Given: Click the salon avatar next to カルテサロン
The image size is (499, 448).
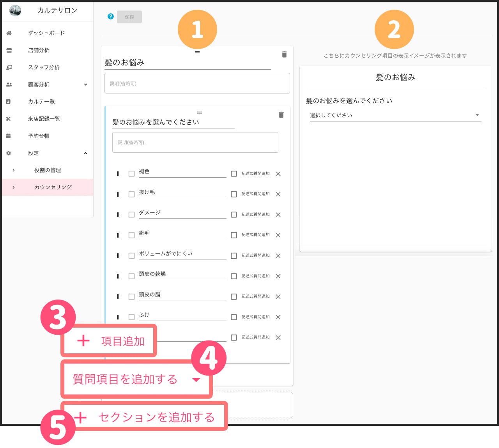Looking at the screenshot, I should [15, 11].
